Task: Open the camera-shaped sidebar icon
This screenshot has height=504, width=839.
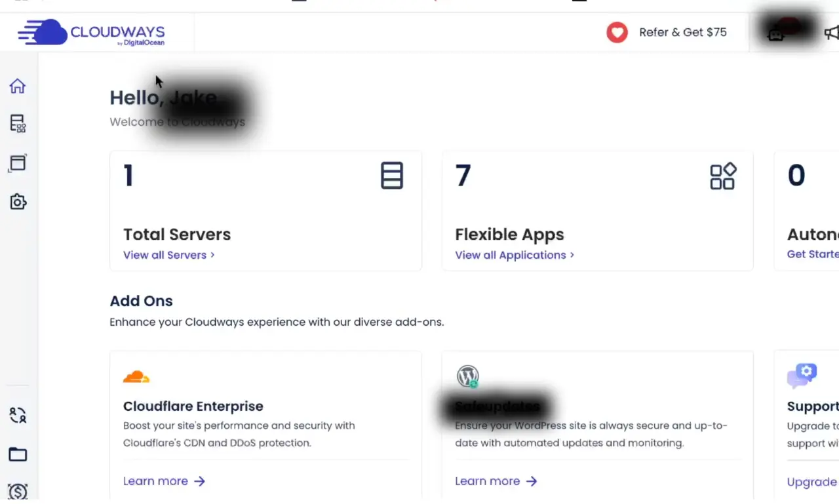Action: point(18,202)
